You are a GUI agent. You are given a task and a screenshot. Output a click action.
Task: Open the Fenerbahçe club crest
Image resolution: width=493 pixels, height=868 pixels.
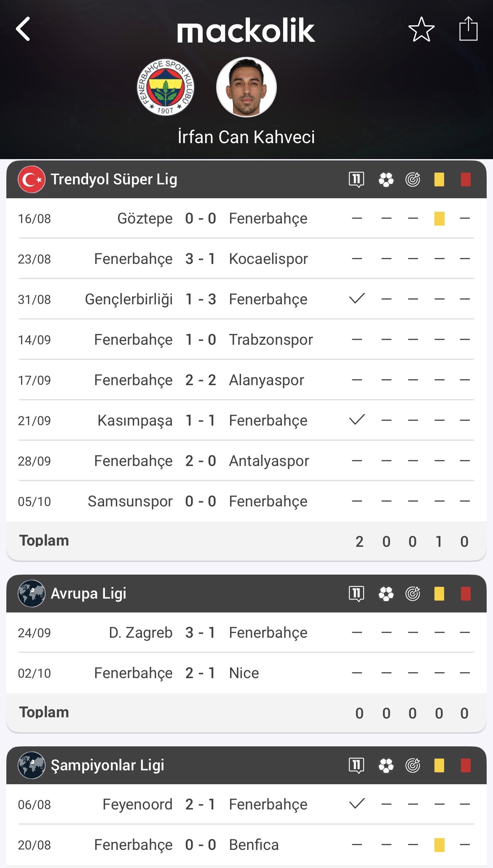click(x=166, y=87)
